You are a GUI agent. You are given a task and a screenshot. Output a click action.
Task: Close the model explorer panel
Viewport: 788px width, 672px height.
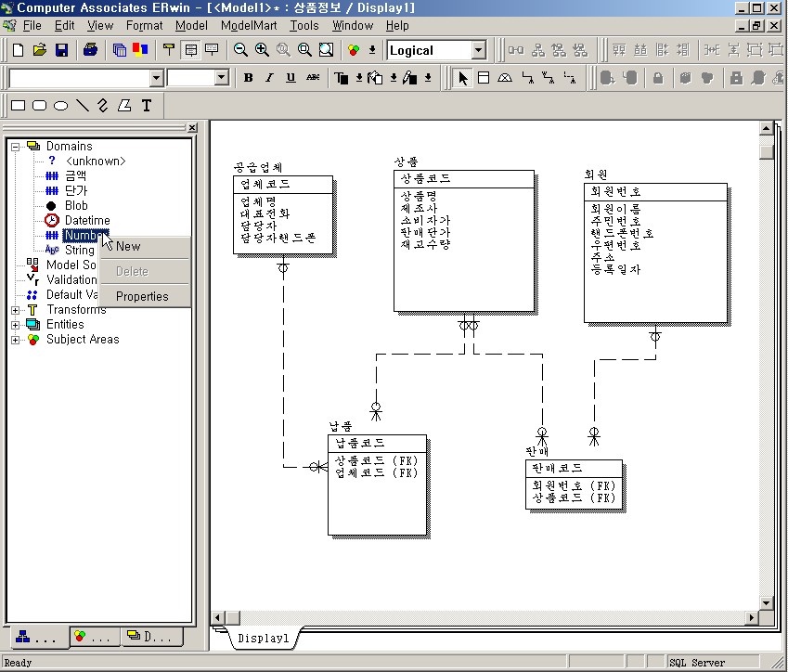(x=192, y=128)
